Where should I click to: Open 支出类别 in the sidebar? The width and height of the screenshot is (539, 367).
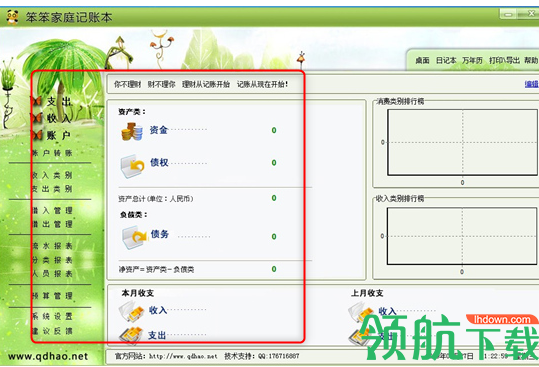tap(52, 189)
